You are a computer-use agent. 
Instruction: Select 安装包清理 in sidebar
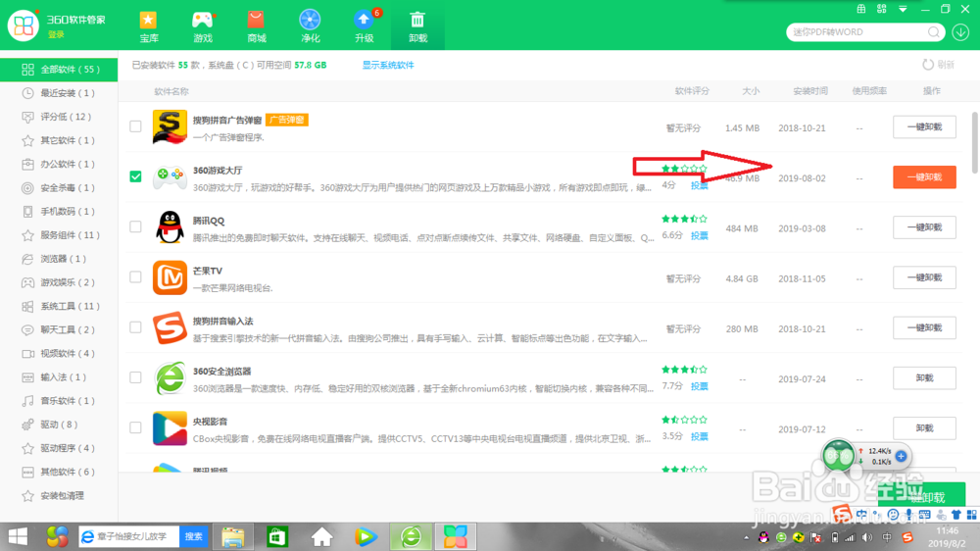[x=59, y=496]
